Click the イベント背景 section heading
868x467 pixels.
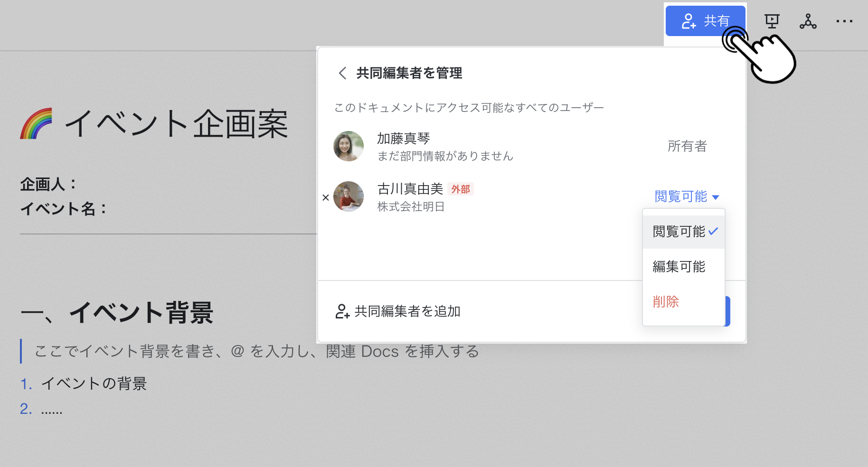click(141, 313)
